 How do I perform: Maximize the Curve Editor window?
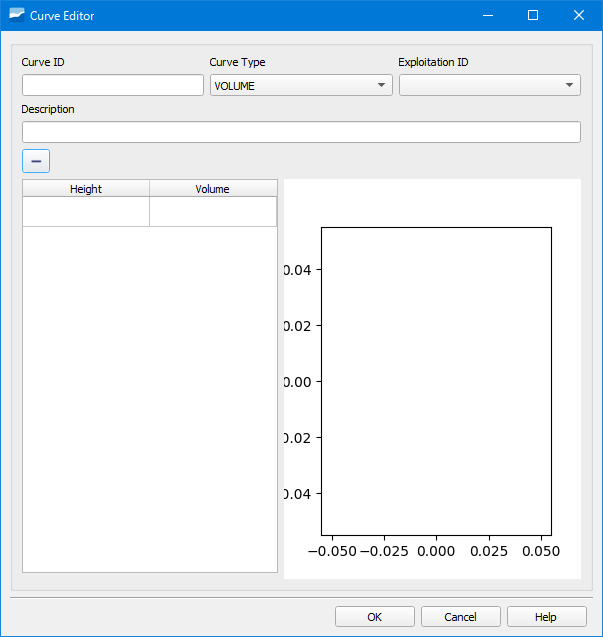[533, 15]
